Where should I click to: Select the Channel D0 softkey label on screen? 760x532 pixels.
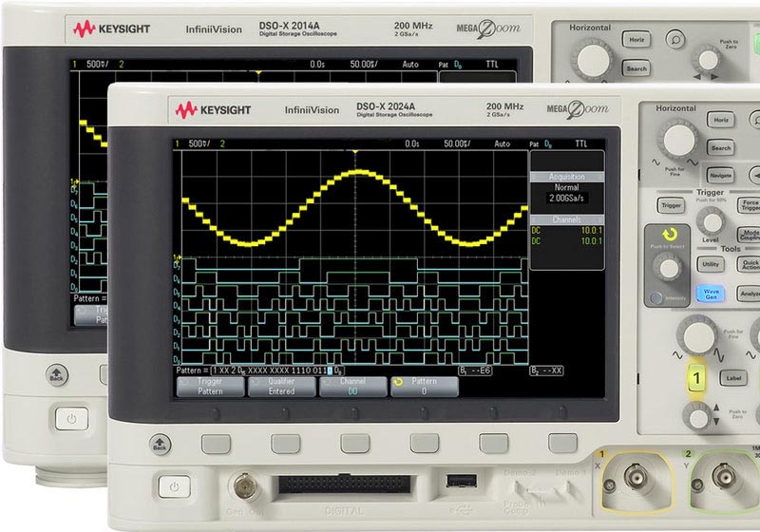pos(352,387)
